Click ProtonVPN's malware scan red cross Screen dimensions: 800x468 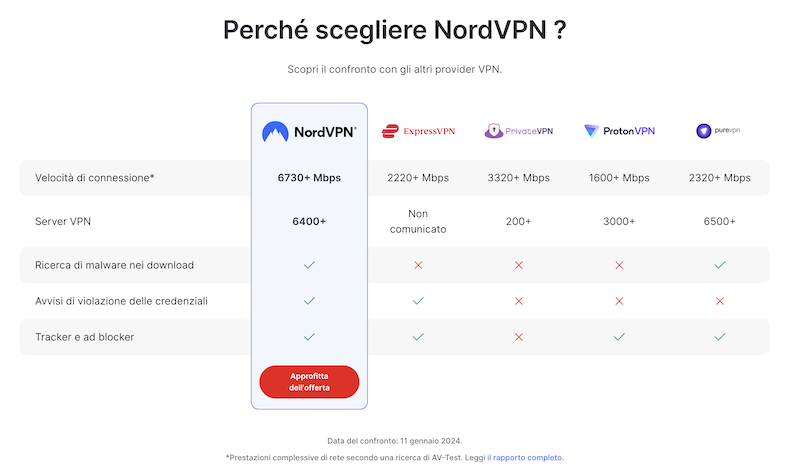click(x=619, y=265)
